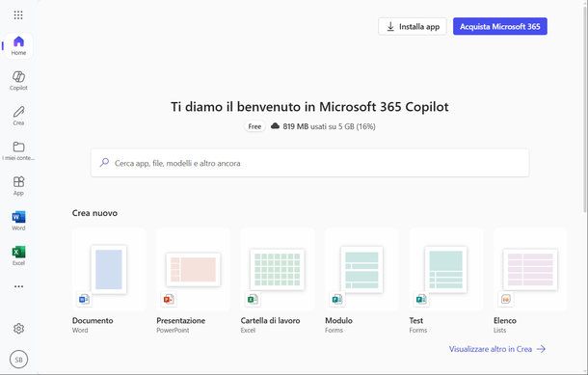Create a new Forms Test thumbnail
Viewport: 588px width, 375px height.
(x=446, y=269)
